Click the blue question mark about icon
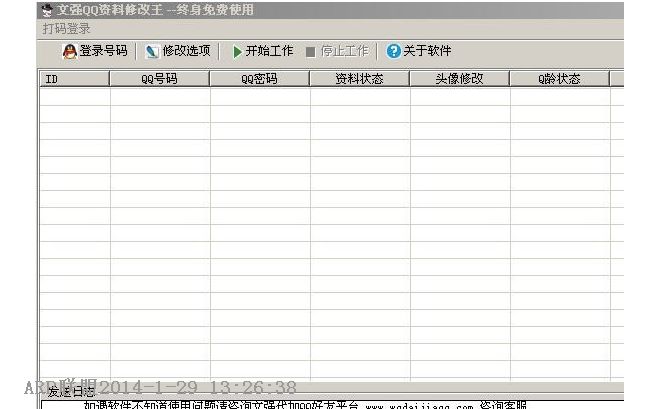Screen dimensions: 663x409 click(393, 51)
